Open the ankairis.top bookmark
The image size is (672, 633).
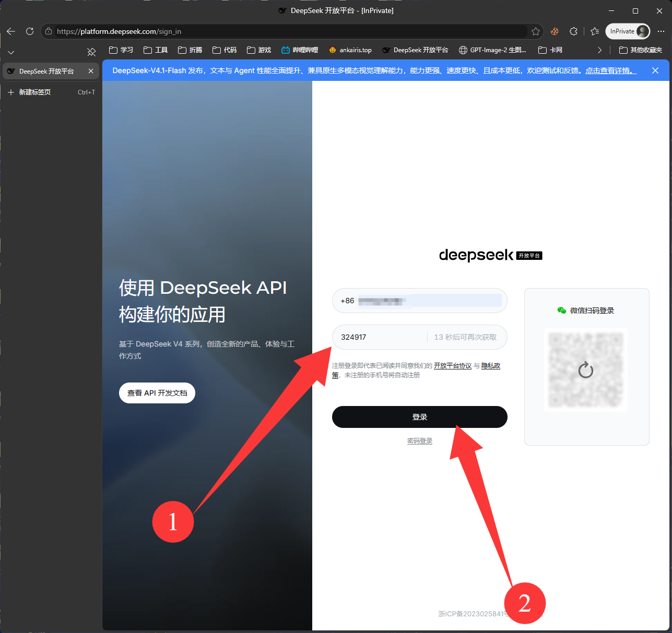[350, 50]
